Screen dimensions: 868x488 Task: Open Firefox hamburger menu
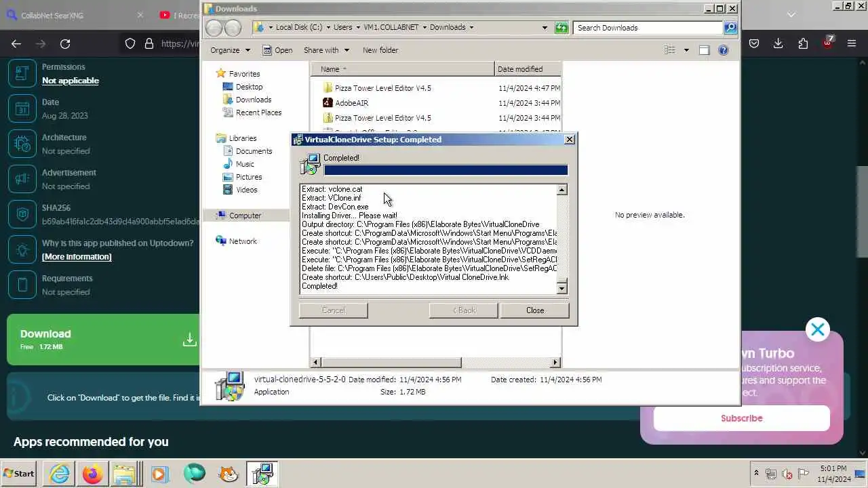coord(852,43)
